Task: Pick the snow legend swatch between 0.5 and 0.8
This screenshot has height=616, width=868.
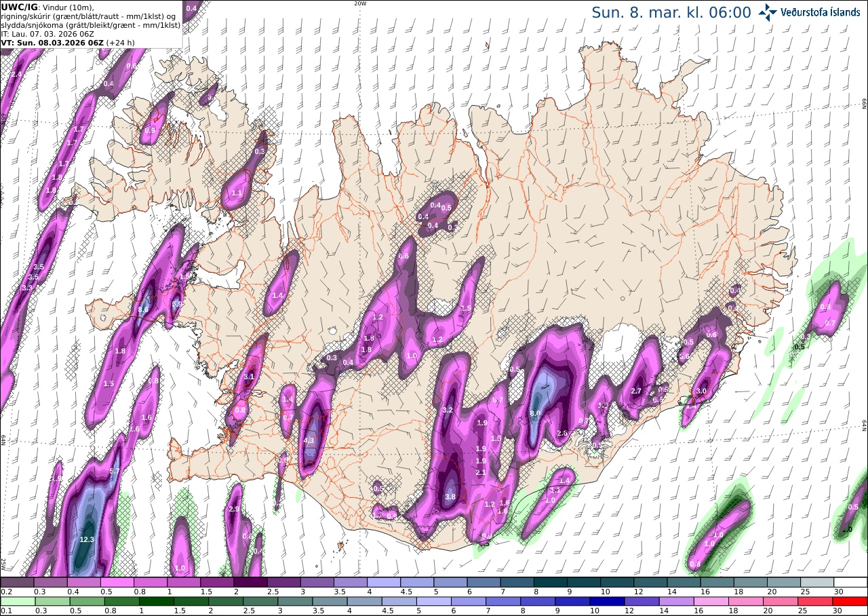Action: click(117, 582)
